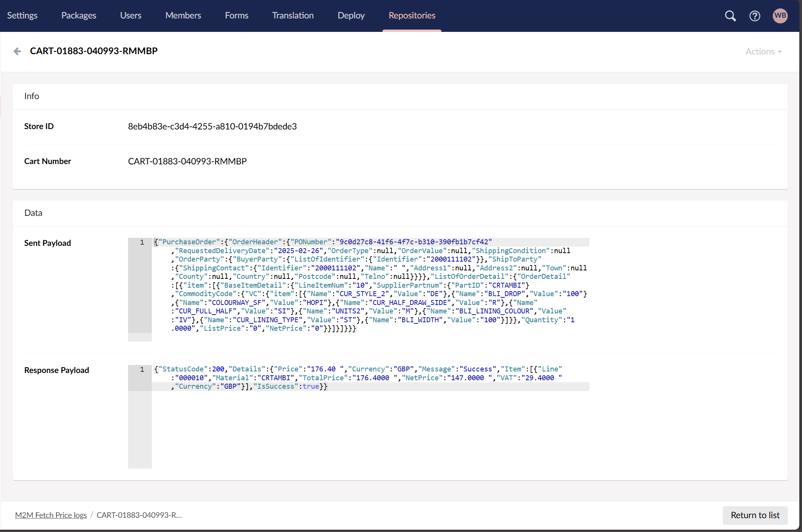
Task: Click the Return to list button
Action: (x=755, y=515)
